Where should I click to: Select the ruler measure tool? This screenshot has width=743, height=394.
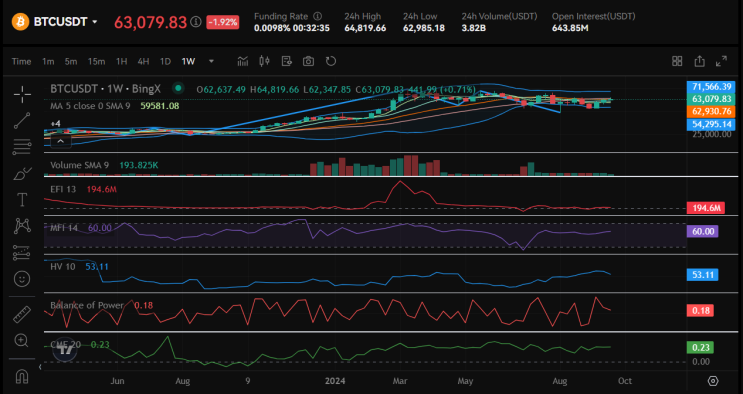point(22,314)
